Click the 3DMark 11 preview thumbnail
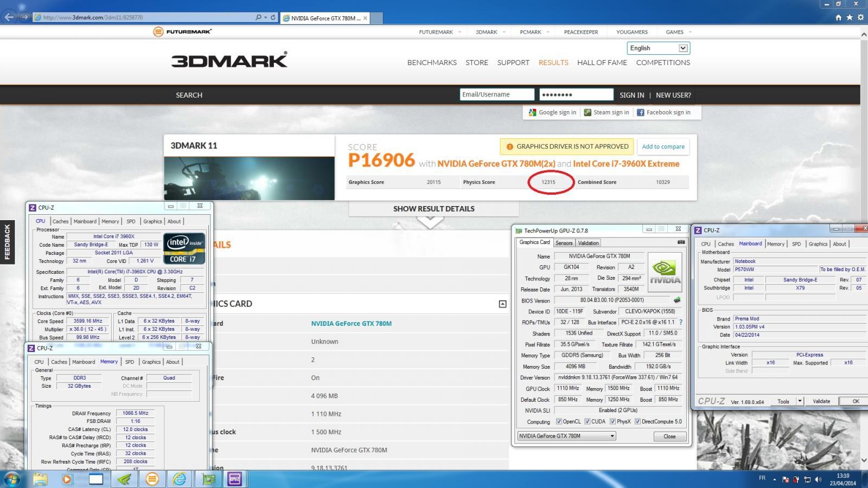Screen dimensions: 868x488 [x=250, y=178]
